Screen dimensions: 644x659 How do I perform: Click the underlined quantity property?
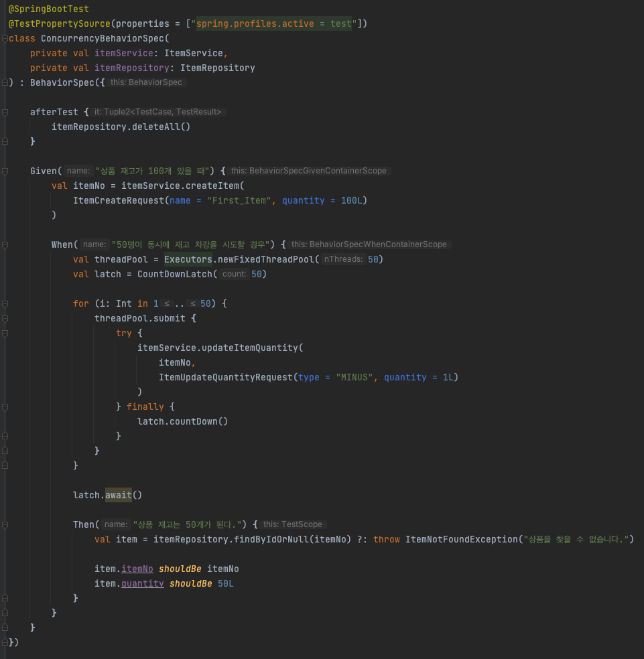coord(143,583)
